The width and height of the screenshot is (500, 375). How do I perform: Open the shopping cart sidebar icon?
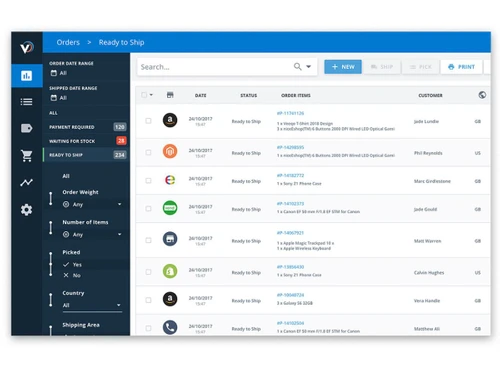(x=26, y=155)
